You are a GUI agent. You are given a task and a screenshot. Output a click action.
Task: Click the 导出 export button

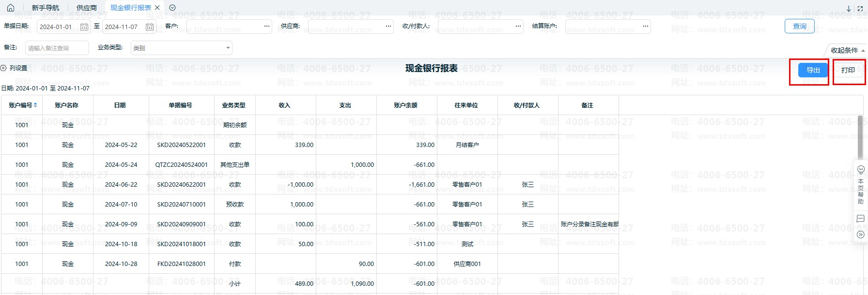(x=813, y=70)
